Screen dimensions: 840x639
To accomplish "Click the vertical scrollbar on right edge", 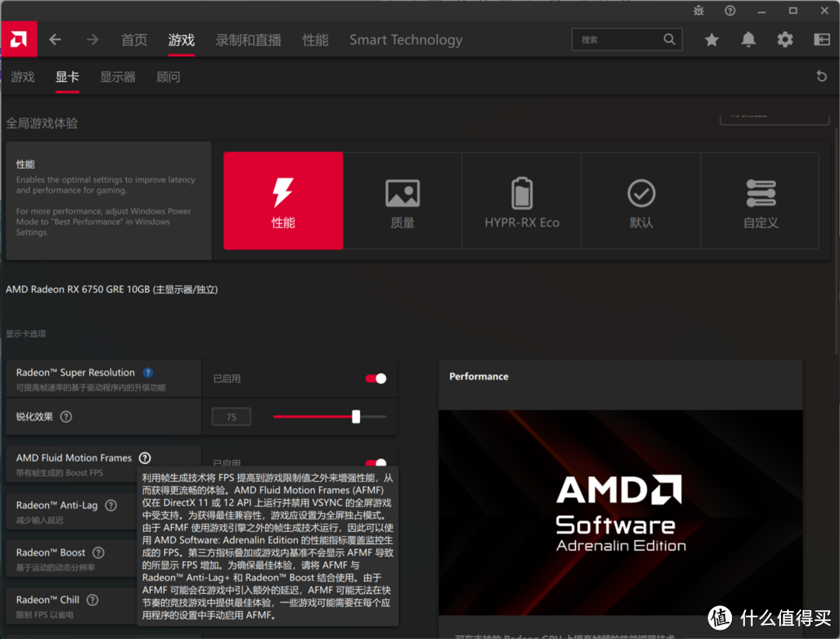I will [836, 241].
